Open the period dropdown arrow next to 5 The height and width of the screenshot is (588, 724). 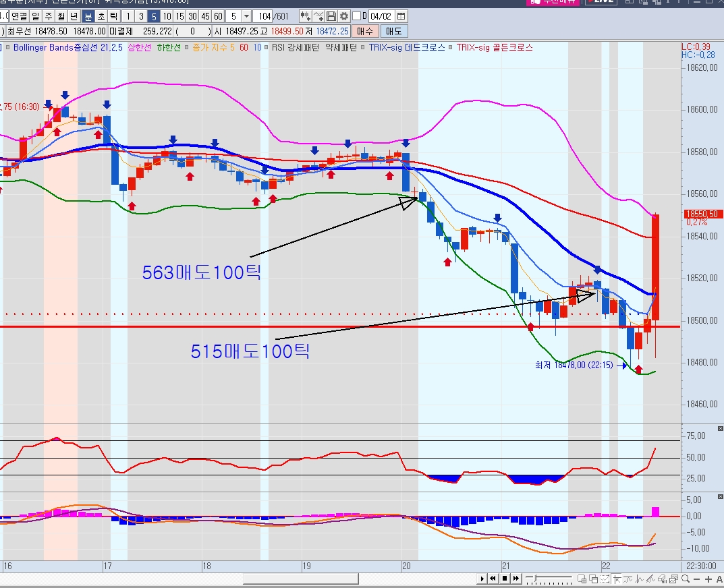(x=246, y=17)
